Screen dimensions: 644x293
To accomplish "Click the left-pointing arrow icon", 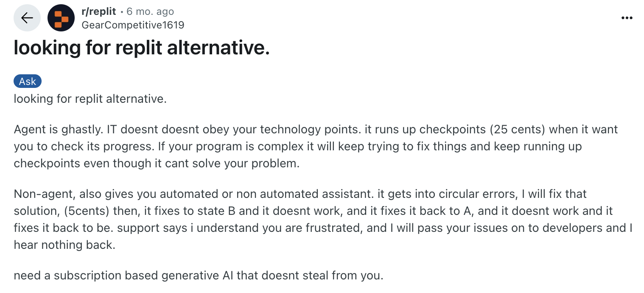I will pos(27,17).
